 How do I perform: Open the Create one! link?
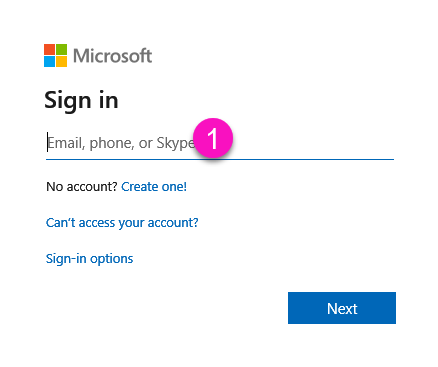tap(154, 187)
